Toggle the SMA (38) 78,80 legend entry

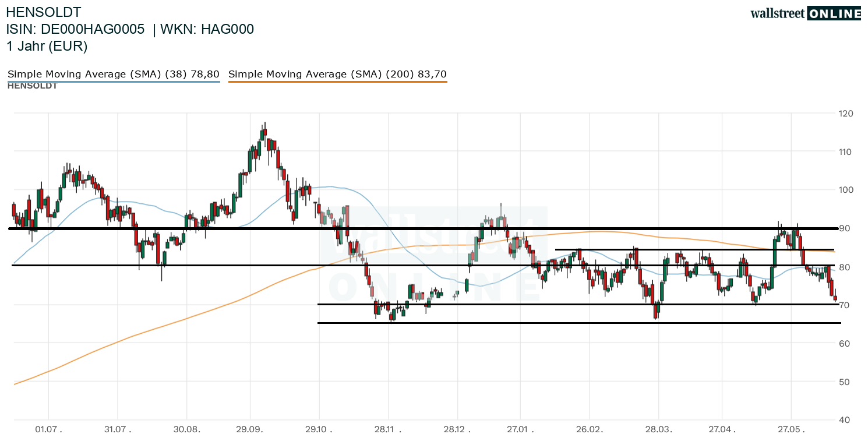pos(114,74)
